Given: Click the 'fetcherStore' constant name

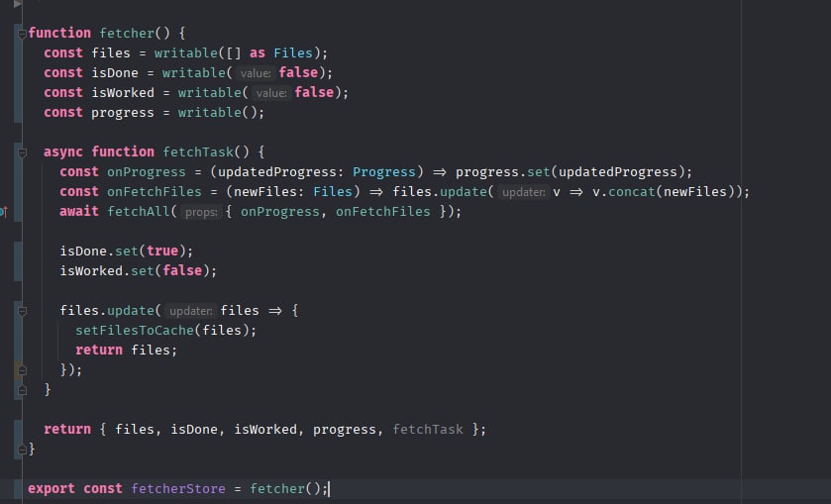Looking at the screenshot, I should point(178,488).
